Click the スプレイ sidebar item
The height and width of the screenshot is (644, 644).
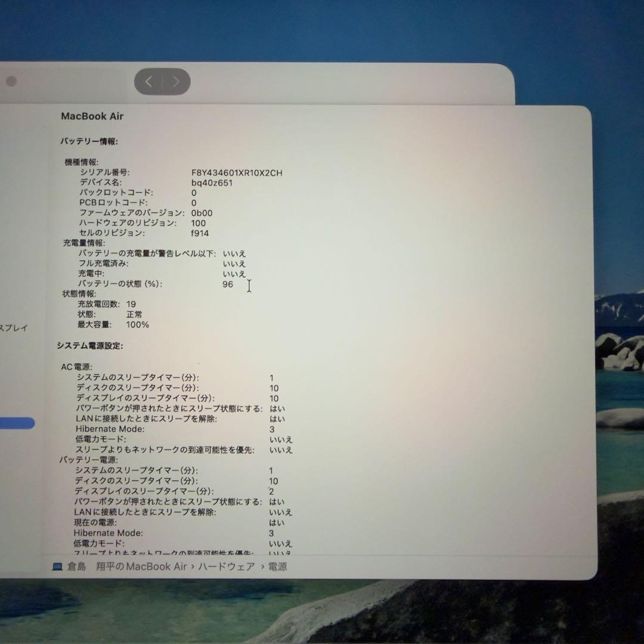point(14,328)
